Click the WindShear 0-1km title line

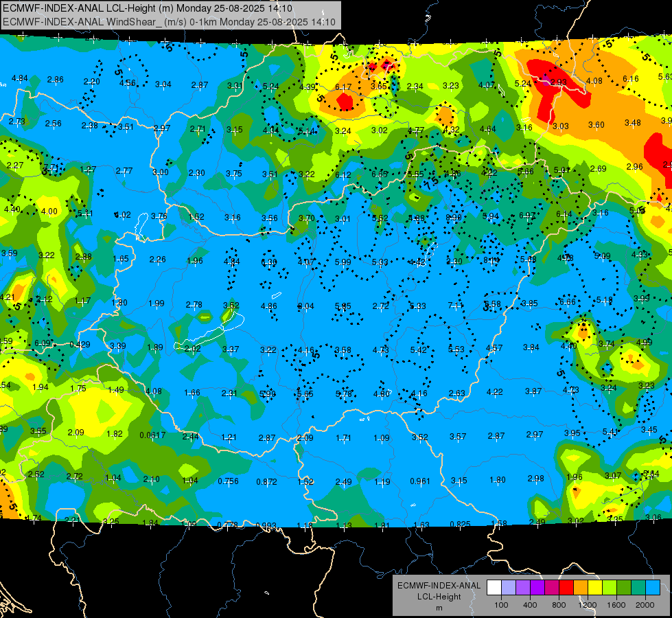(x=169, y=22)
